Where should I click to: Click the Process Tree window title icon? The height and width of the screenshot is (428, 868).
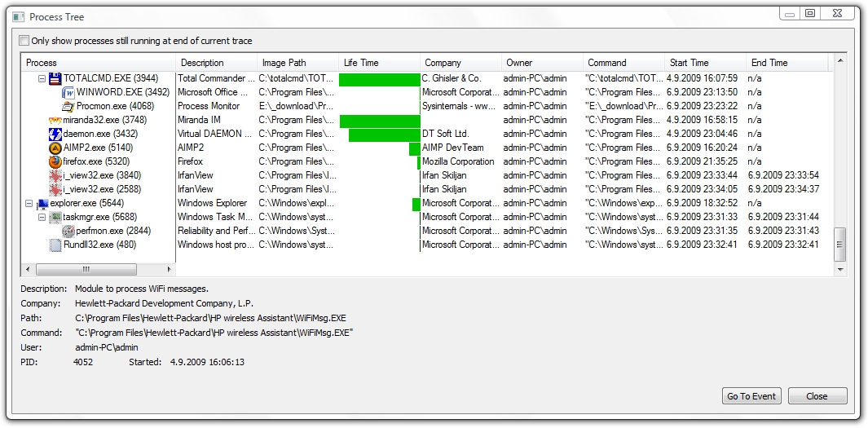click(x=20, y=16)
